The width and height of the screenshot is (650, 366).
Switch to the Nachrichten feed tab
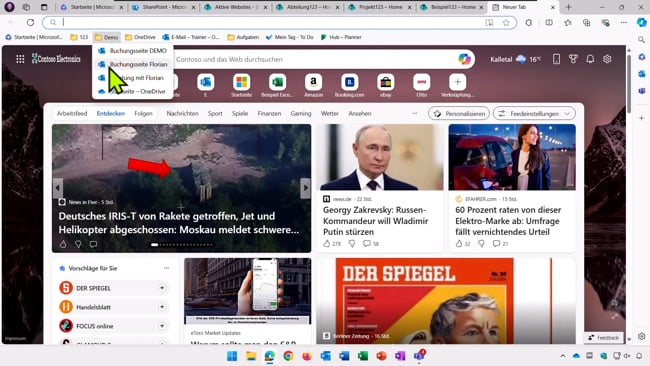(182, 114)
